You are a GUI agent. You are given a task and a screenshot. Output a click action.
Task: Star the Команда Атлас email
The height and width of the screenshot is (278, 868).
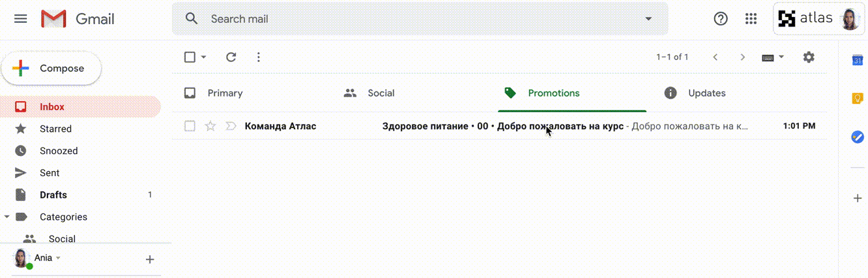[210, 126]
